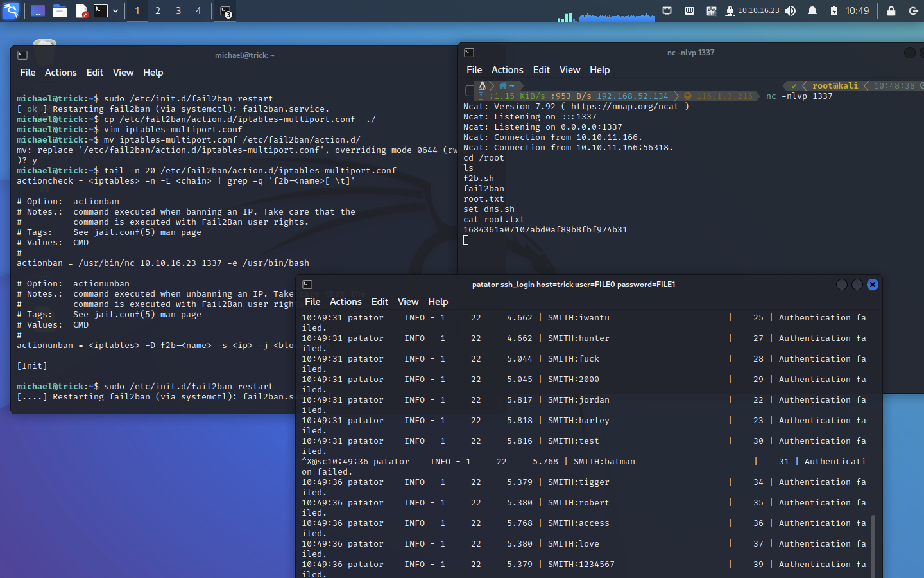924x578 pixels.
Task: Open the file manager from the panel
Action: [60, 11]
